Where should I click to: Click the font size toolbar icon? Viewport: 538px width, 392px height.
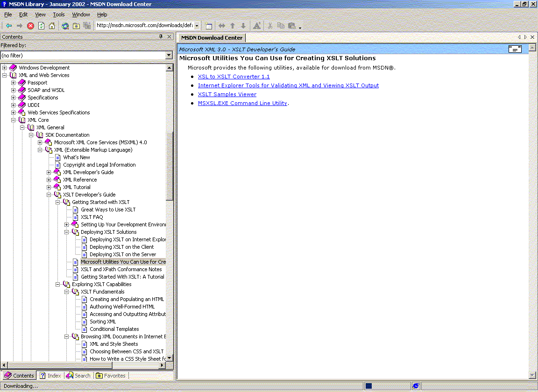tap(257, 25)
